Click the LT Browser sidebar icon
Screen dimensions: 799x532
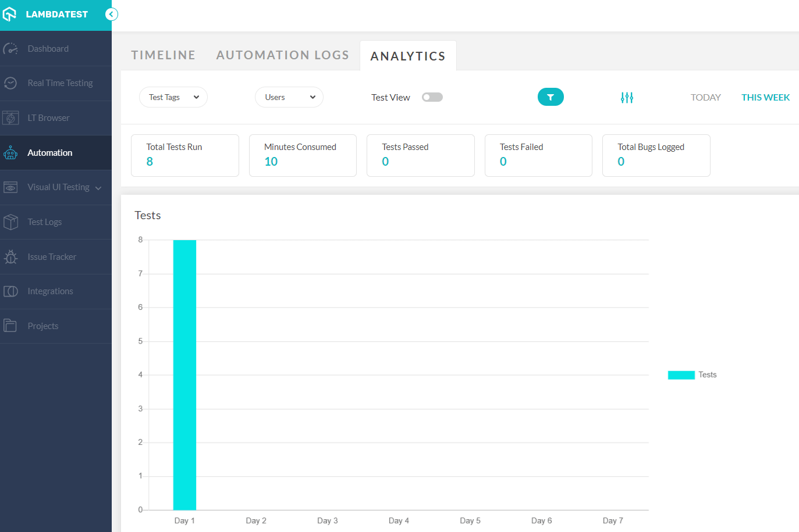click(x=10, y=118)
